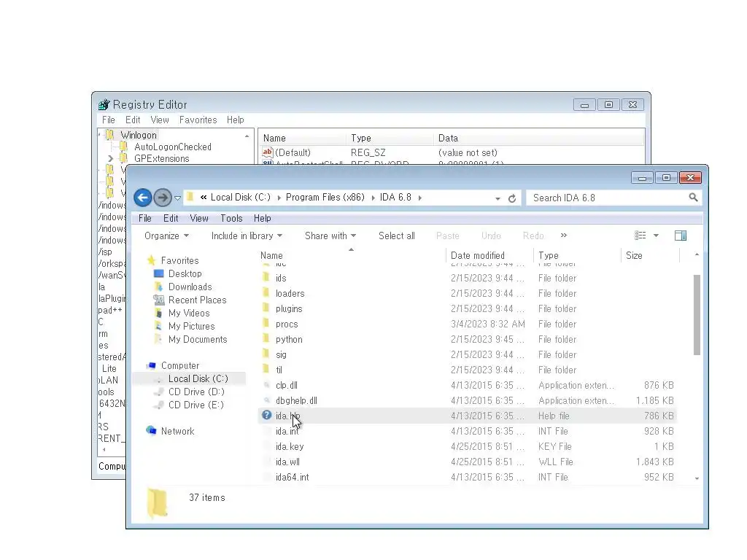Click Local Disk (C:) in the breadcrumb path
The height and width of the screenshot is (560, 747).
240,197
